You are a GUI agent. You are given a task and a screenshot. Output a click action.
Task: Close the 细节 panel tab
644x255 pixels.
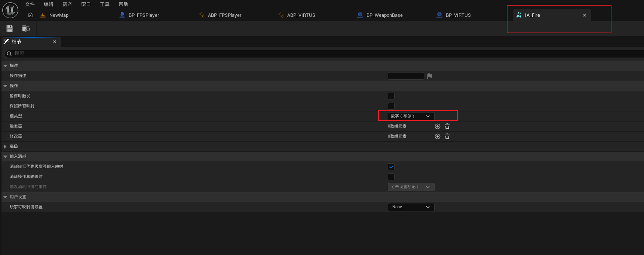point(55,42)
